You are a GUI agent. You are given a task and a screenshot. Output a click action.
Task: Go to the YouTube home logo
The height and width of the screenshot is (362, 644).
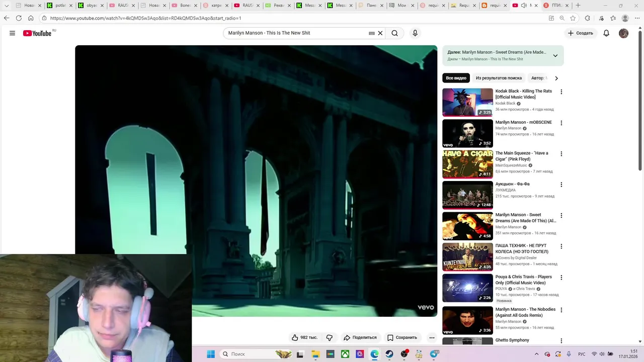click(37, 33)
